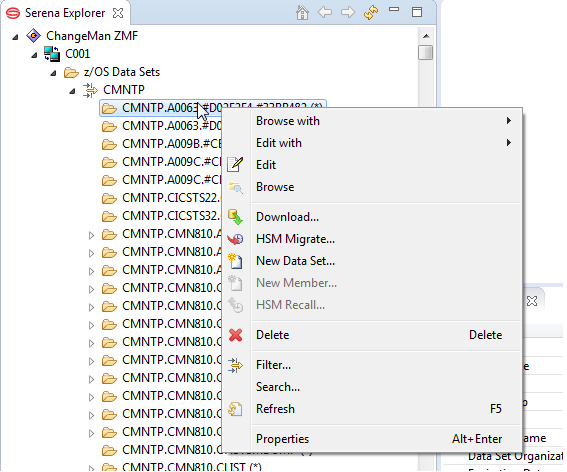Select the ChangeMan ZMF root label
This screenshot has height=472, width=567.
92,36
